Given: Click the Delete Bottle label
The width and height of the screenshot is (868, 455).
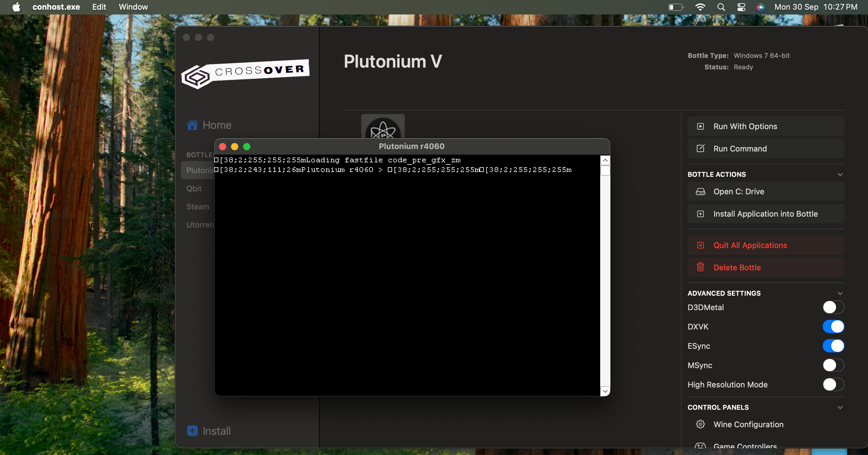Looking at the screenshot, I should pyautogui.click(x=737, y=267).
